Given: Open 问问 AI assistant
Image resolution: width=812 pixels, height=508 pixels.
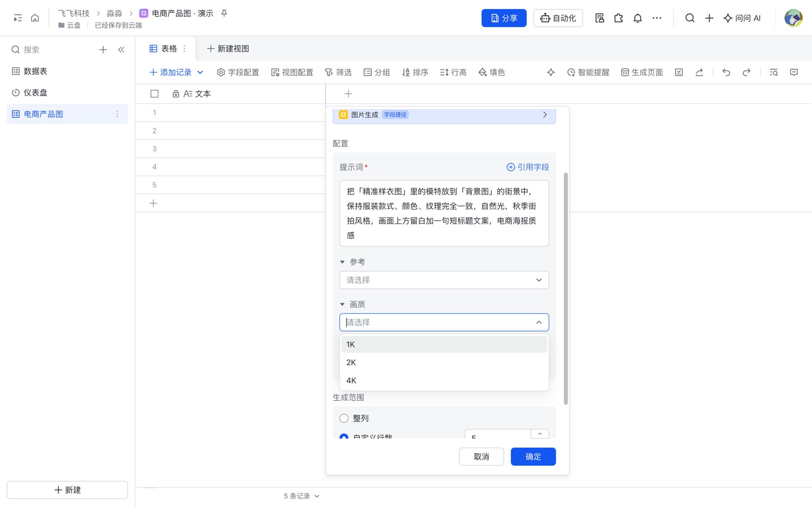Looking at the screenshot, I should point(742,18).
